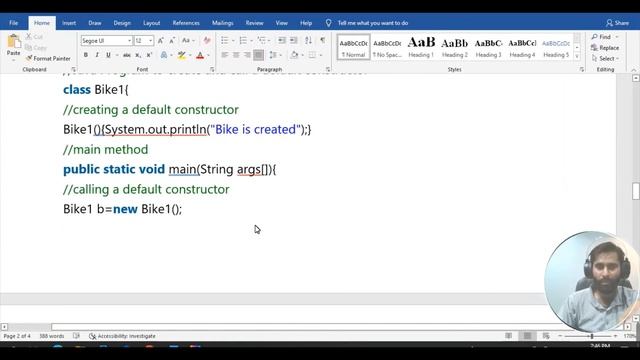Click Accessibility: Investigate in status bar
640x360 pixels.
tap(122, 336)
